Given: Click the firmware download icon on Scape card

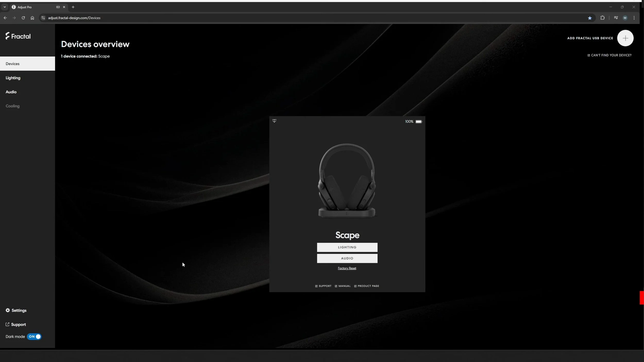Looking at the screenshot, I should (274, 121).
